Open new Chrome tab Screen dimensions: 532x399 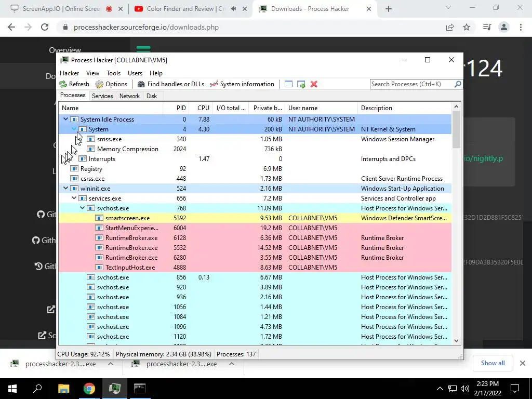[x=389, y=9]
